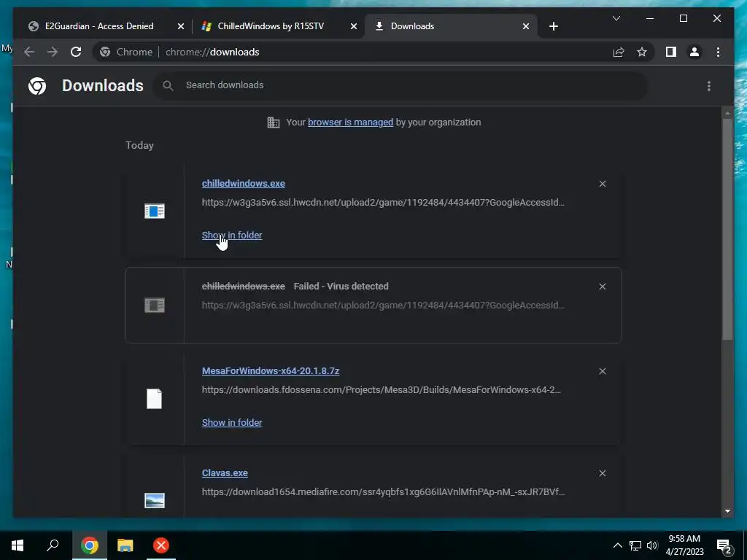
Task: Remove failed chilledwindows.exe entry from list
Action: (x=602, y=287)
